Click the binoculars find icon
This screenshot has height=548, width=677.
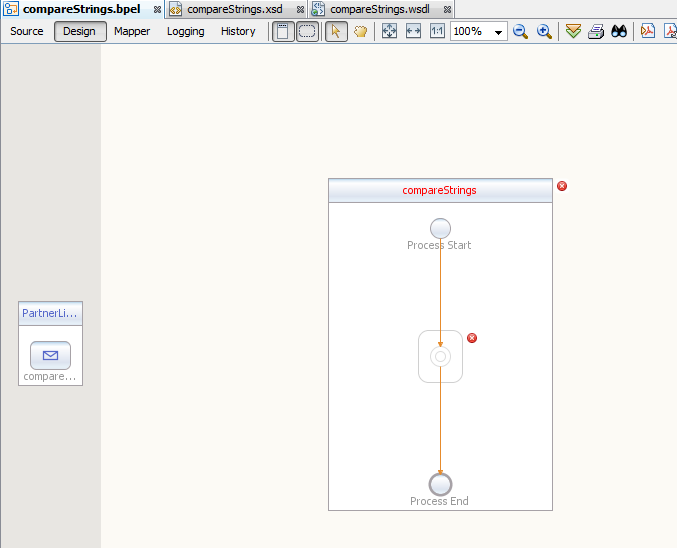(619, 31)
